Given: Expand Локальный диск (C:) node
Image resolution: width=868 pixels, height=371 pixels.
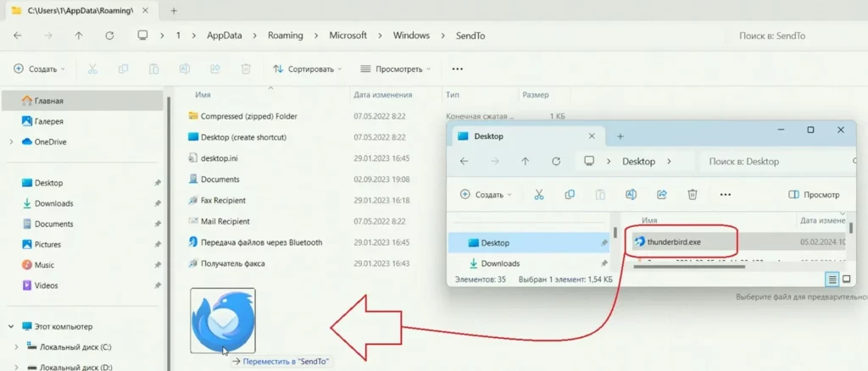Looking at the screenshot, I should pos(16,347).
